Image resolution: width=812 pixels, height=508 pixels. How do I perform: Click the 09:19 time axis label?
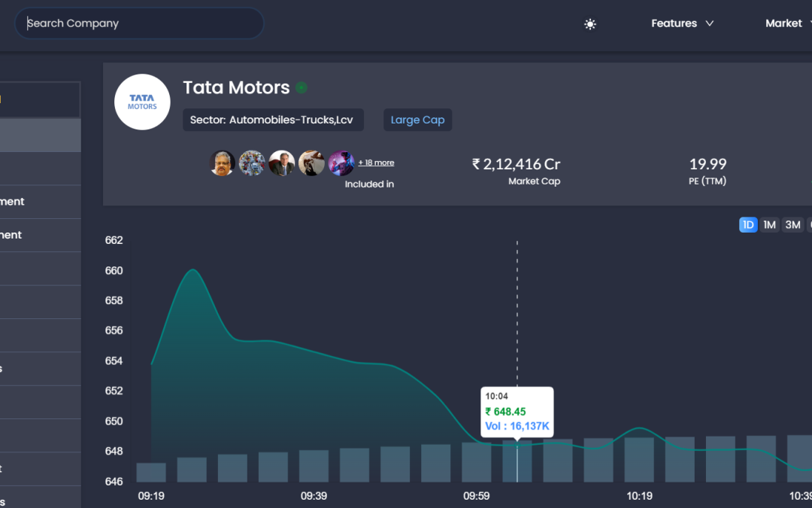(x=151, y=496)
